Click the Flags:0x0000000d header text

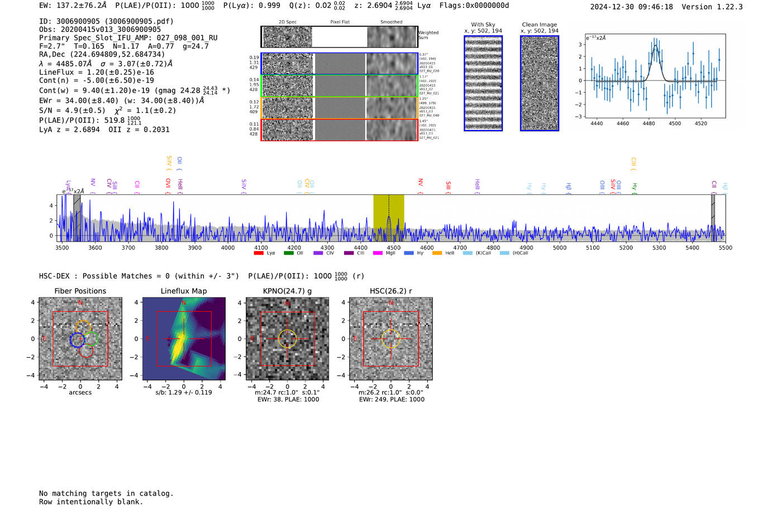click(x=474, y=6)
